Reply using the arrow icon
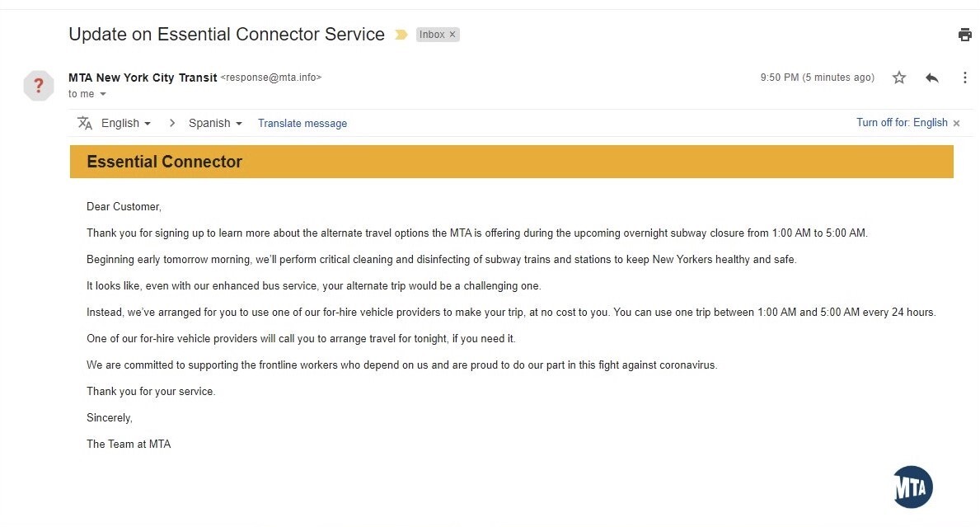Image resolution: width=980 pixels, height=527 pixels. [x=932, y=78]
